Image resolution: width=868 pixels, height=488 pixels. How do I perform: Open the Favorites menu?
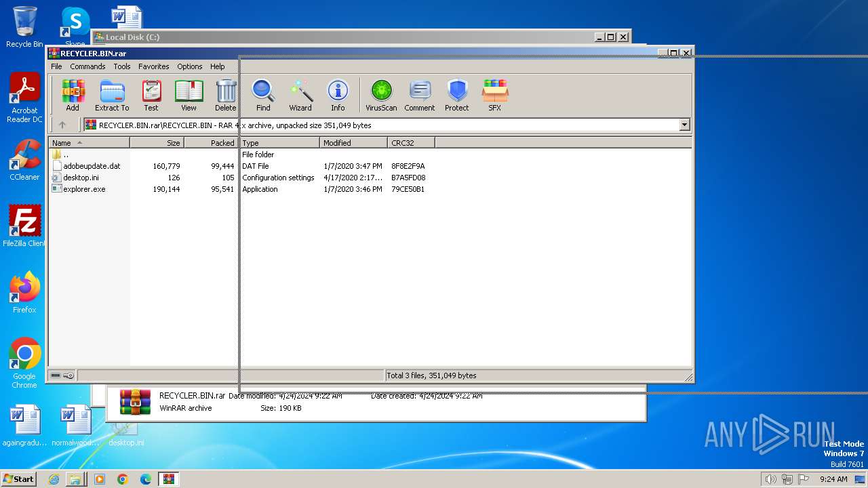154,66
